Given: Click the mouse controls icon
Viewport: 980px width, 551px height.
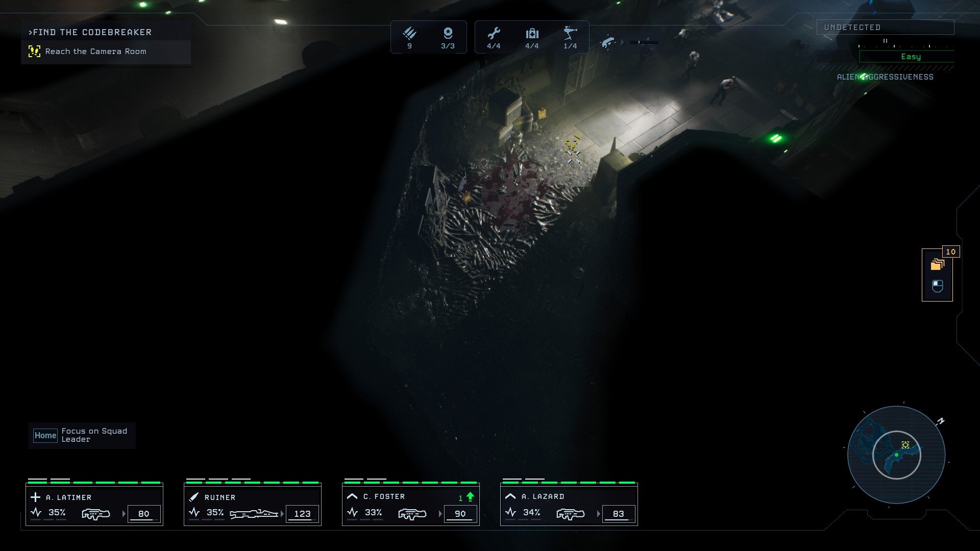Looking at the screenshot, I should tap(937, 286).
